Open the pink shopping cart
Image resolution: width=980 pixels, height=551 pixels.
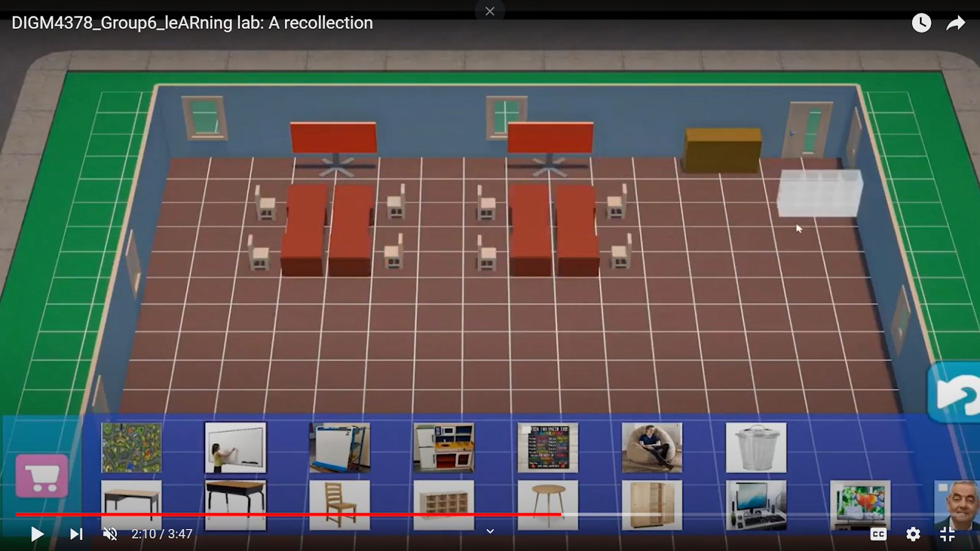[x=42, y=476]
